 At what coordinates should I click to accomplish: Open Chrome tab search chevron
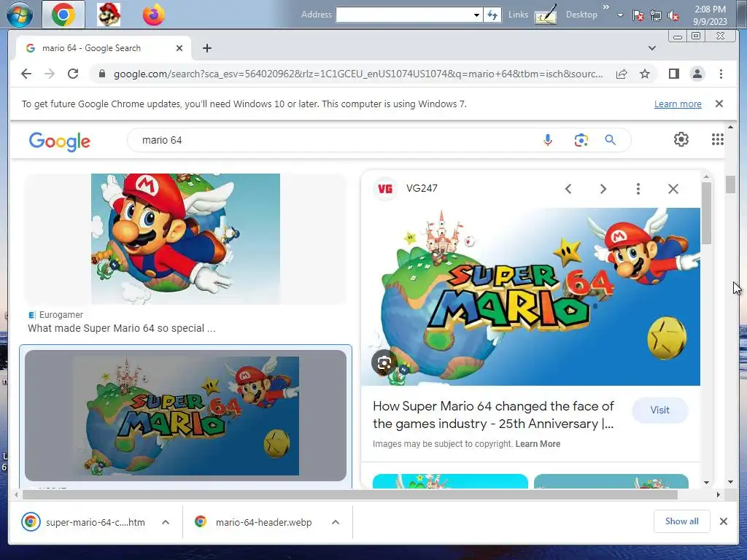point(651,48)
